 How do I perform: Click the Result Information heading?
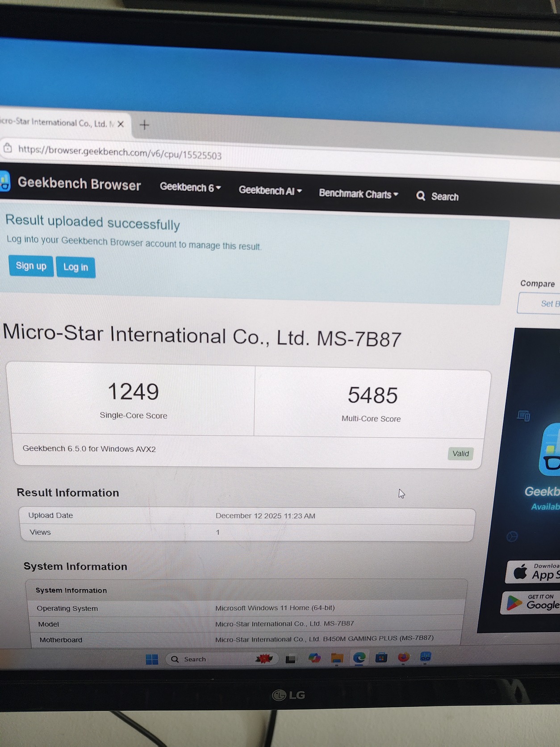pyautogui.click(x=68, y=492)
